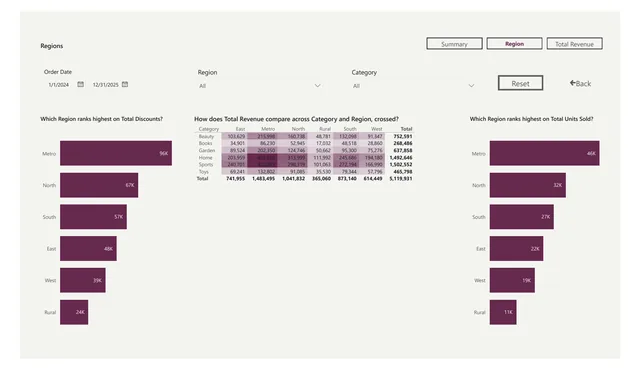The width and height of the screenshot is (640, 370).
Task: Select the West 39K discounts bar
Action: tap(83, 280)
